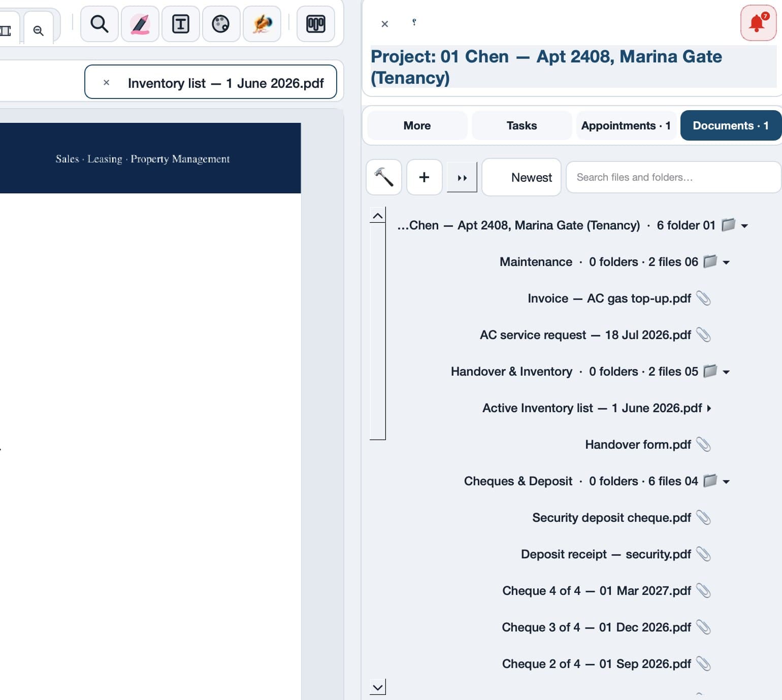Select the text box tool

181,24
